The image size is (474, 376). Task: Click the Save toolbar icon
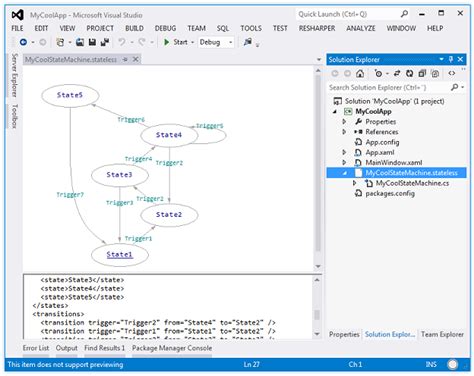[92, 42]
